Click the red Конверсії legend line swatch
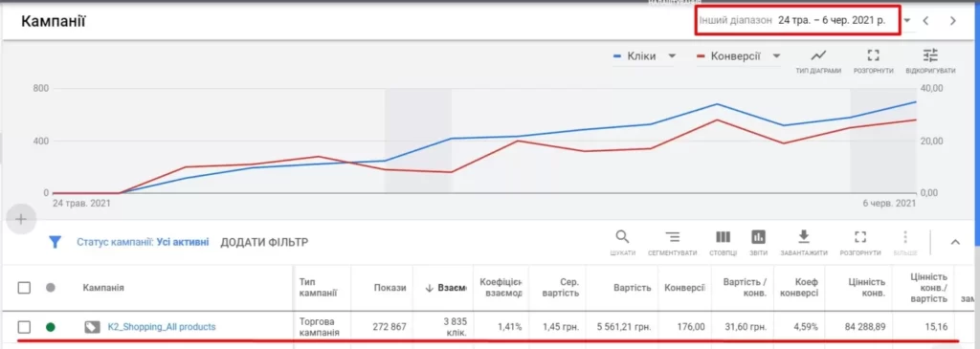The height and width of the screenshot is (349, 980). point(700,56)
